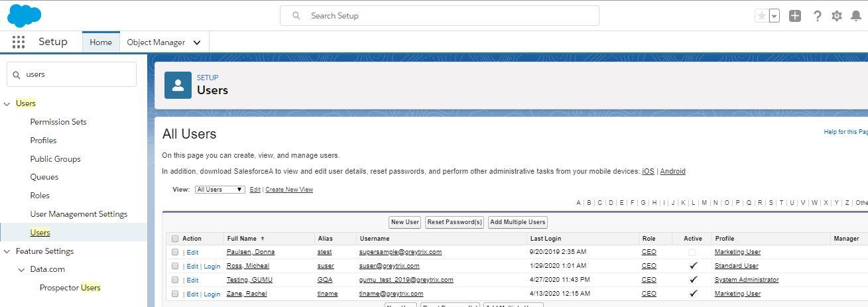Click the Quick Find search field

click(72, 74)
